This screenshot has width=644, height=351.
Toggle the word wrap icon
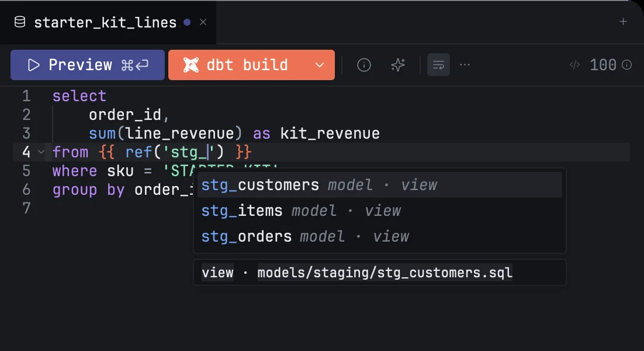click(x=438, y=65)
